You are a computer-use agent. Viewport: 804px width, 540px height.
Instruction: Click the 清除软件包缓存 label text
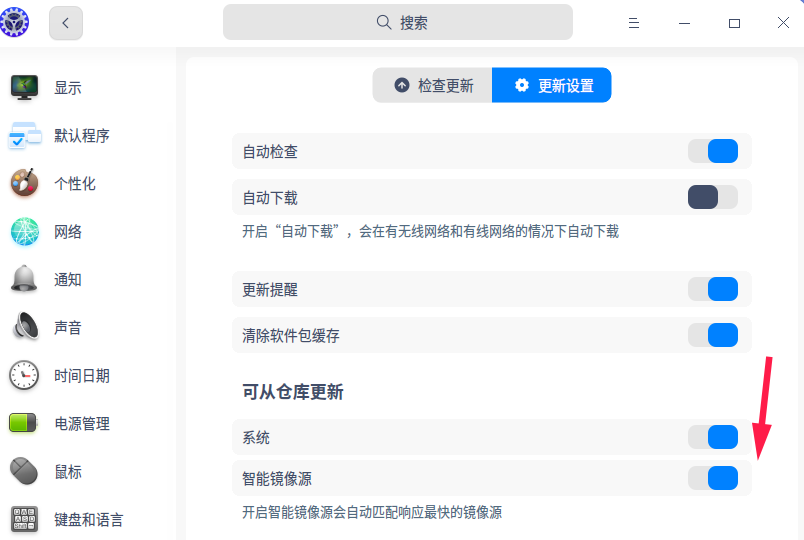point(291,336)
